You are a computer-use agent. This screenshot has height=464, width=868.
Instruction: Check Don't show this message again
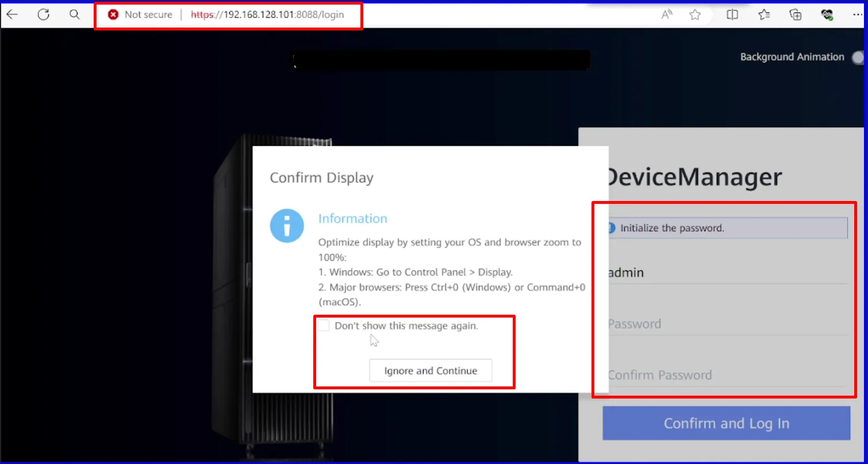coord(324,326)
